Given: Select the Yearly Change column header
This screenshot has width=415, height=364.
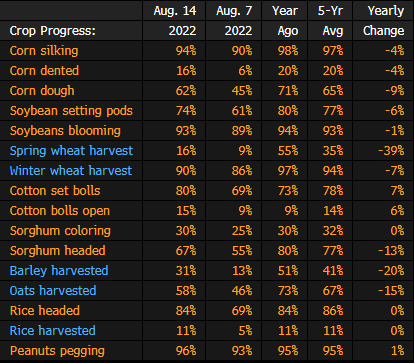Looking at the screenshot, I should point(384,21).
